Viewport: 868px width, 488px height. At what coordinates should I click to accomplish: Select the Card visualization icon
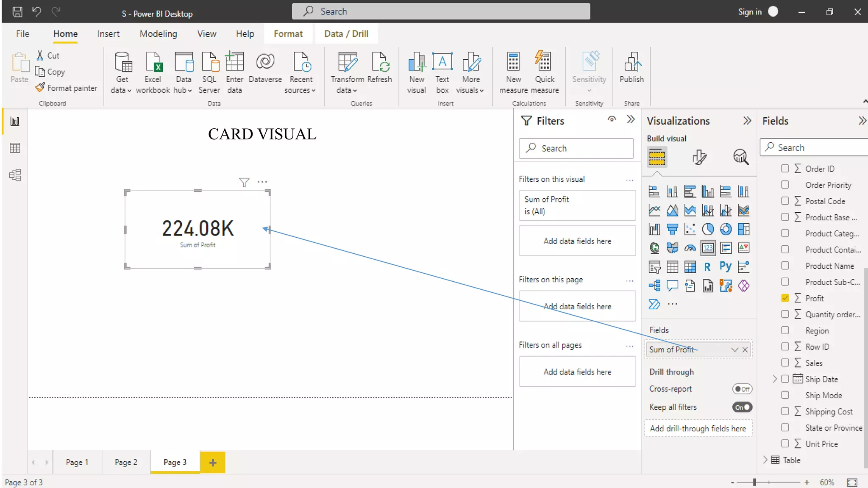pos(708,248)
